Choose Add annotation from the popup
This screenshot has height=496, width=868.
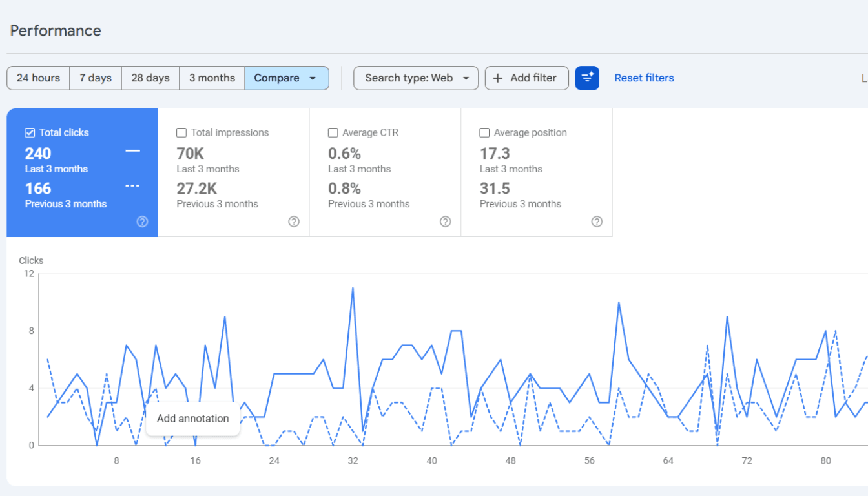tap(193, 418)
